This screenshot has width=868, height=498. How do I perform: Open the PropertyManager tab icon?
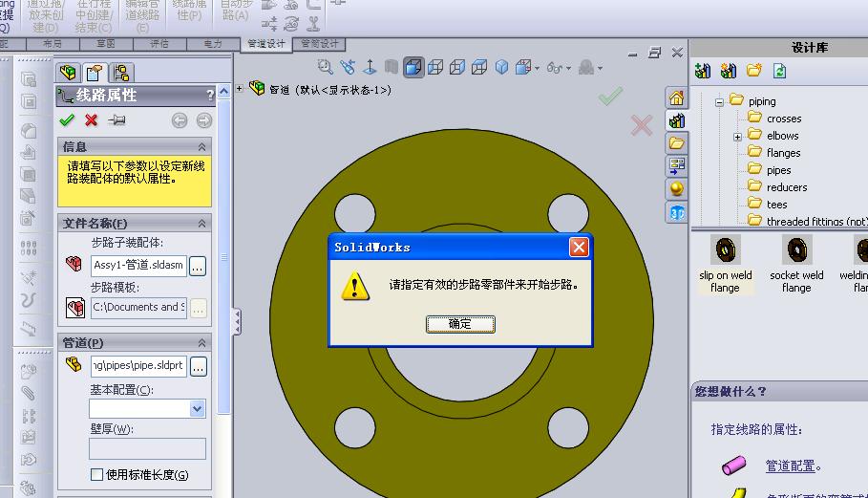point(95,73)
